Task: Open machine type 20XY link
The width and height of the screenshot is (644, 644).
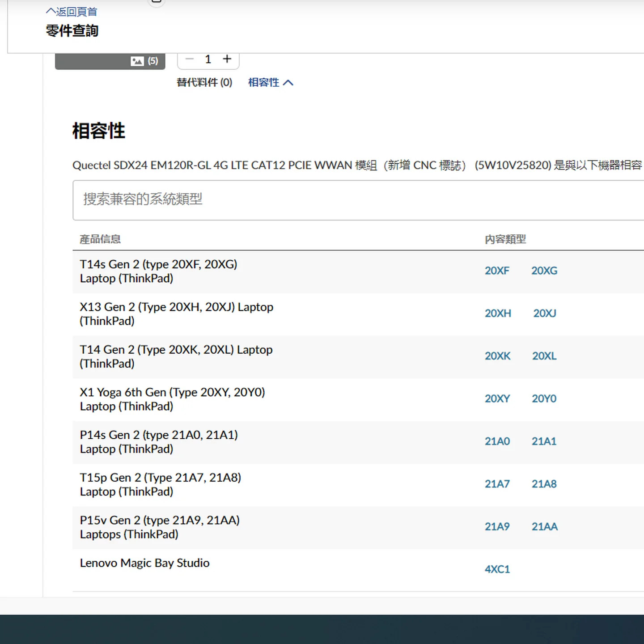Action: point(497,398)
